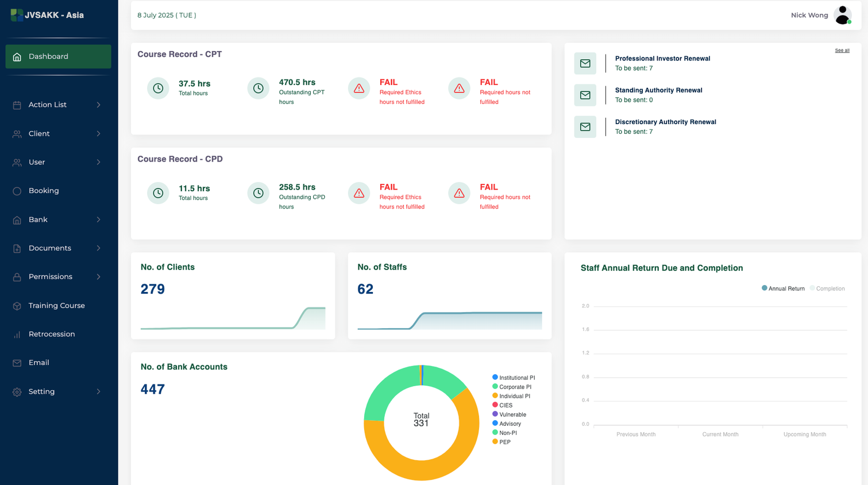This screenshot has width=868, height=485.
Task: Open the Training Course menu item
Action: click(56, 306)
